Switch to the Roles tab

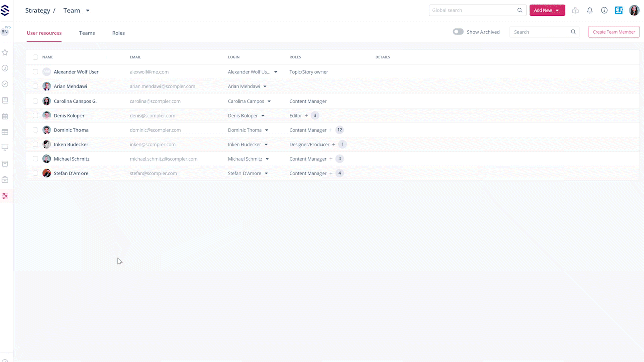tap(118, 33)
